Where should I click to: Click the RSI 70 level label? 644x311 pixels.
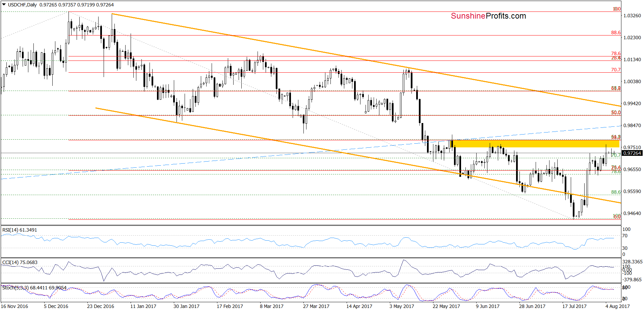(x=625, y=236)
